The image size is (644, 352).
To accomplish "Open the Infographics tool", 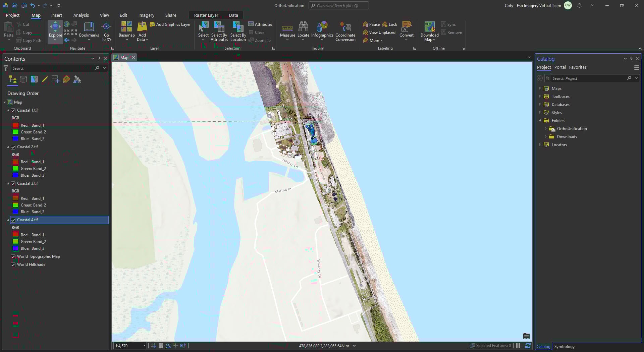I will [322, 30].
